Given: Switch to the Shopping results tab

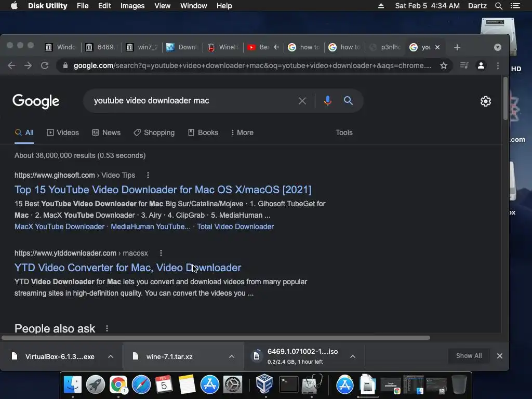Looking at the screenshot, I should (154, 132).
